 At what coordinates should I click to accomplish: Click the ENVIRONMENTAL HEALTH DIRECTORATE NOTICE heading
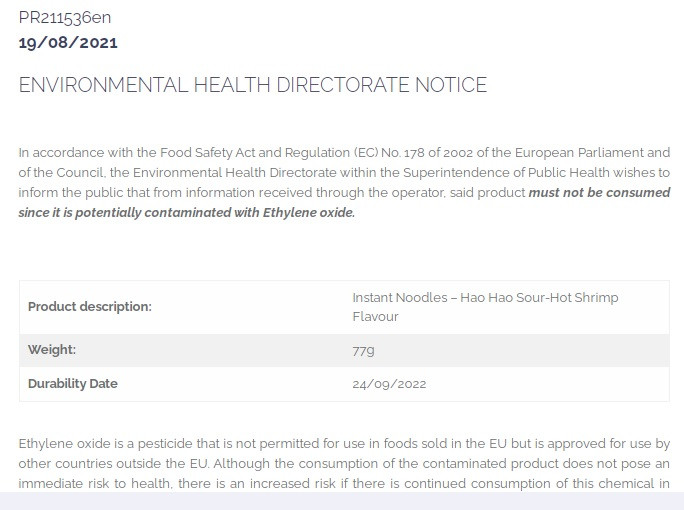[x=253, y=85]
